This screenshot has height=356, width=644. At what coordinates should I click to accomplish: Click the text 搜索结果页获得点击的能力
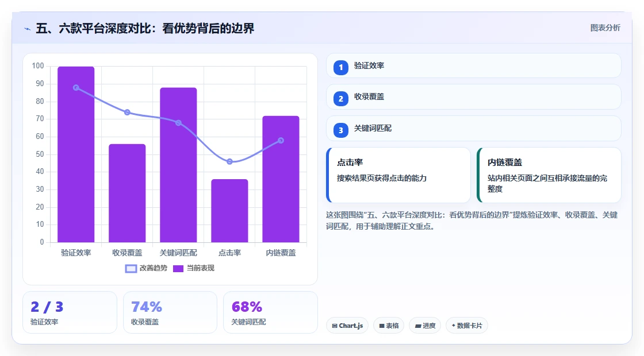coord(382,179)
